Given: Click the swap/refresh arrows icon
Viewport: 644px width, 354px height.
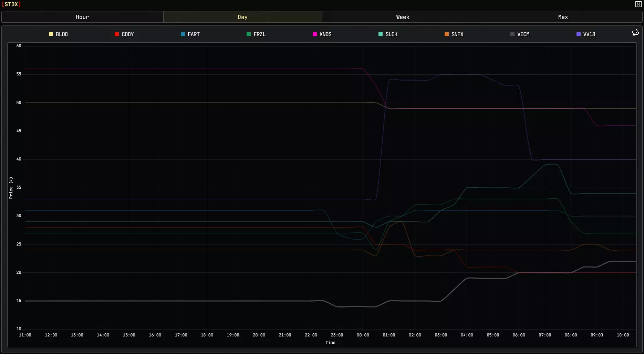Looking at the screenshot, I should click(635, 33).
